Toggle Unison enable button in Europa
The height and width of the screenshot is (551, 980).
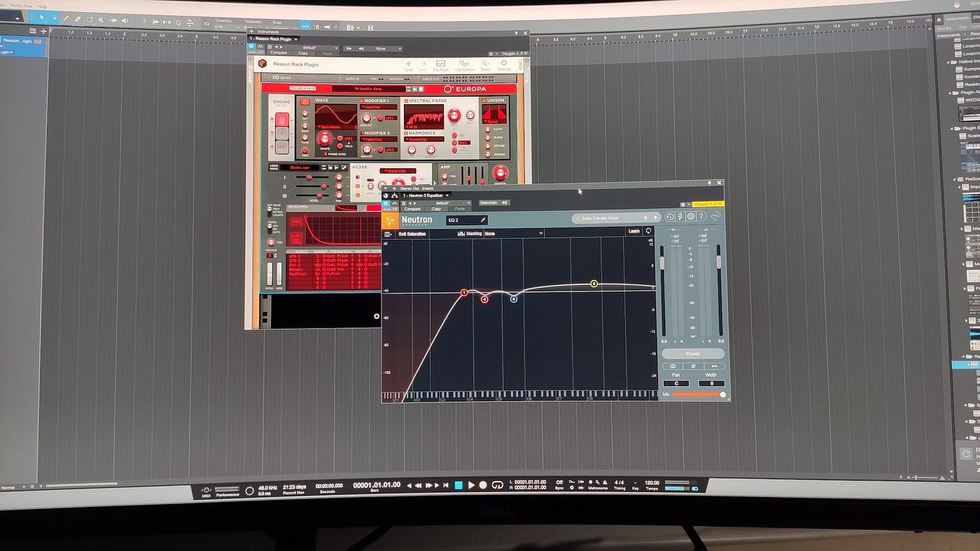tap(484, 100)
